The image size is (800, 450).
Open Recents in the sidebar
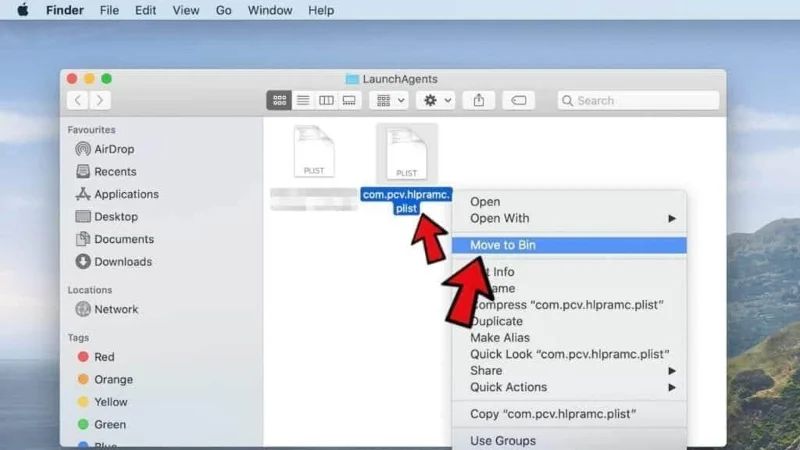coord(106,171)
